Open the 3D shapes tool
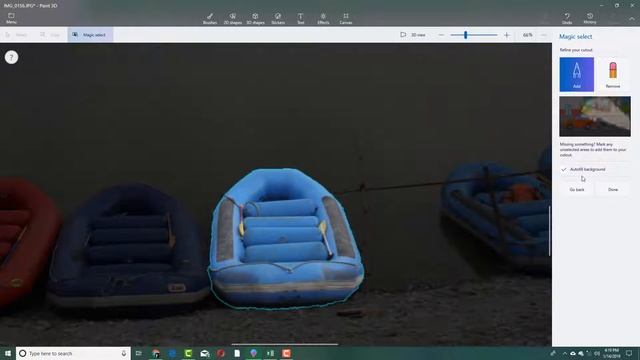The width and height of the screenshot is (640, 360). (x=255, y=18)
